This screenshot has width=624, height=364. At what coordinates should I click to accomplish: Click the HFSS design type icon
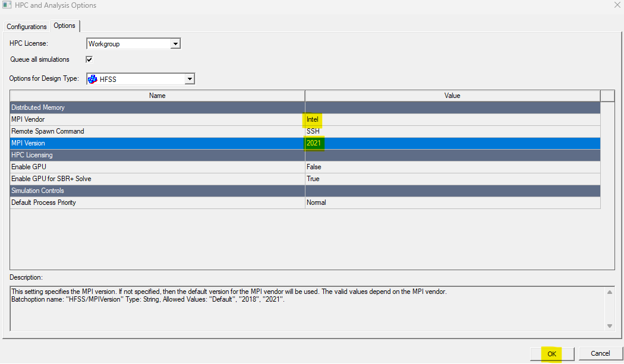(x=93, y=79)
